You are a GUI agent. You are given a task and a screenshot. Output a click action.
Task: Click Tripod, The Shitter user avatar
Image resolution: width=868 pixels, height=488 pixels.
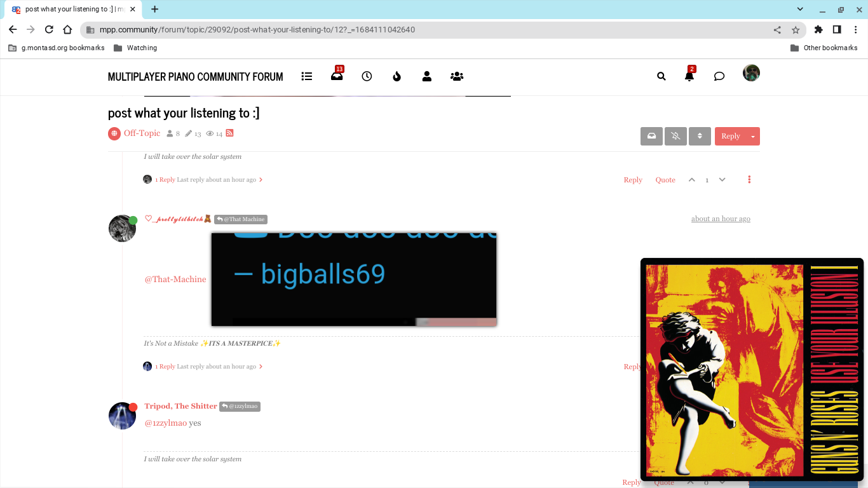[x=122, y=416]
